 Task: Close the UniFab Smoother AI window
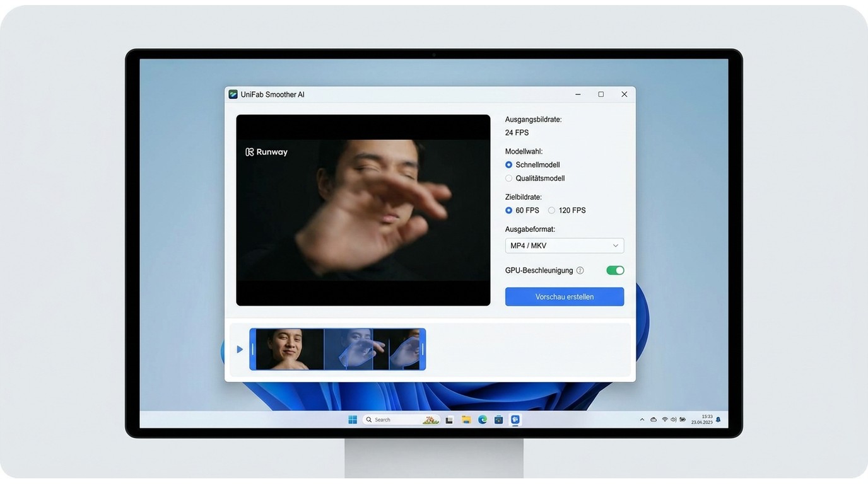tap(625, 95)
